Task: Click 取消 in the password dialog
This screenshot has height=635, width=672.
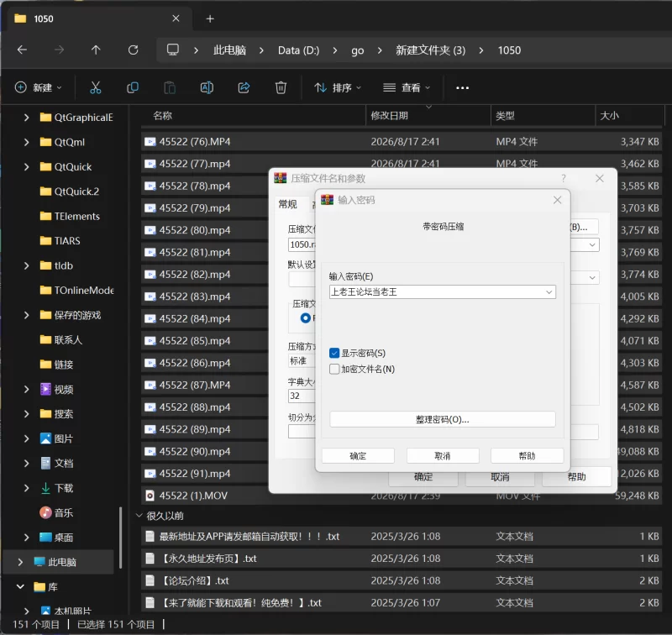Action: point(443,456)
